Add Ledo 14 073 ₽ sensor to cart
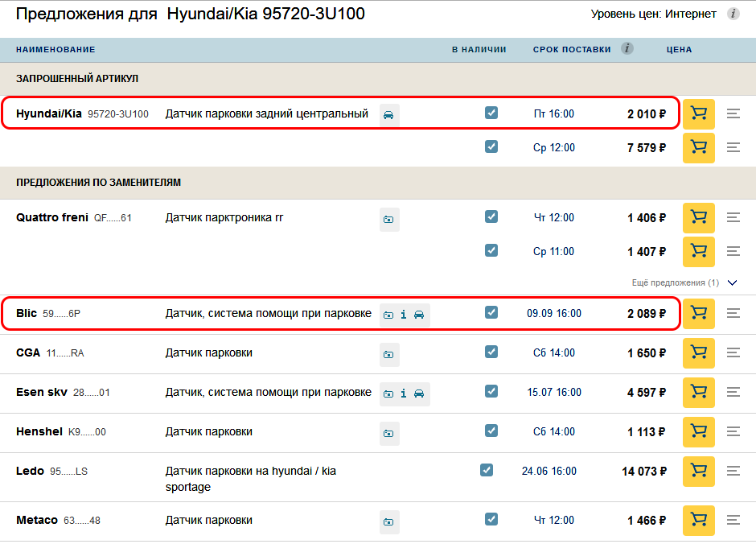 pos(699,472)
